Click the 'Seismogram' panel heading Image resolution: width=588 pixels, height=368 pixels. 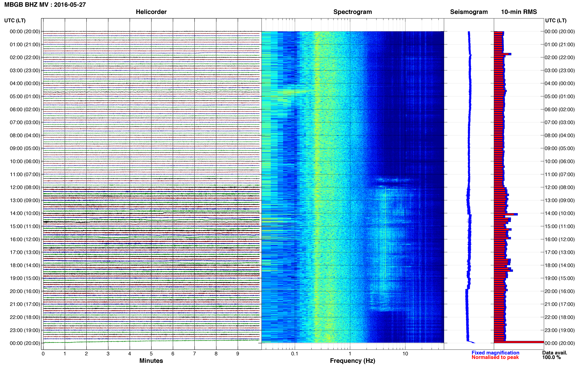(x=469, y=12)
